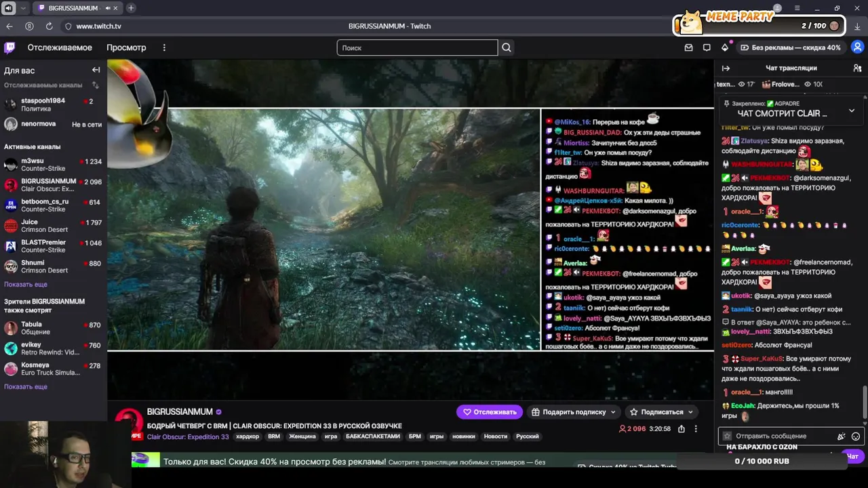This screenshot has width=868, height=488.
Task: Open the Отслеживаемое tab
Action: (x=60, y=47)
